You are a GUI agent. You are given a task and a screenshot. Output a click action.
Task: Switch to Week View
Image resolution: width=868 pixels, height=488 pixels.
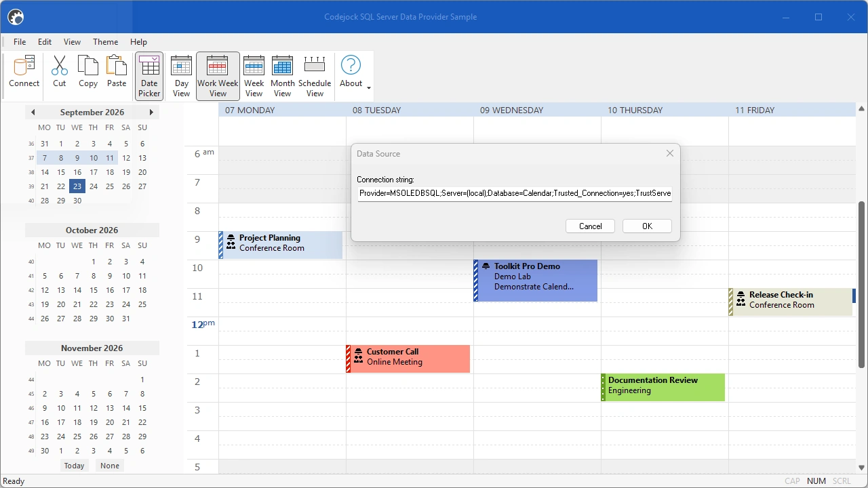[254, 76]
